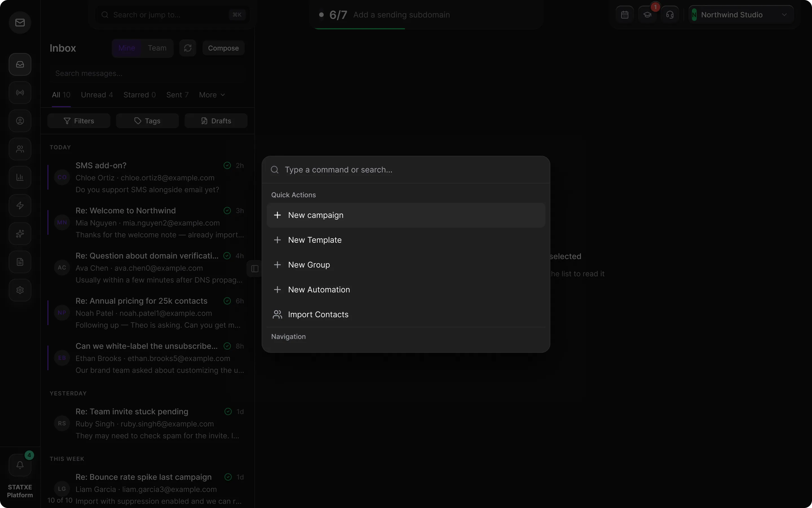Open the templates document sidebar icon
Image resolution: width=812 pixels, height=508 pixels.
tap(20, 262)
